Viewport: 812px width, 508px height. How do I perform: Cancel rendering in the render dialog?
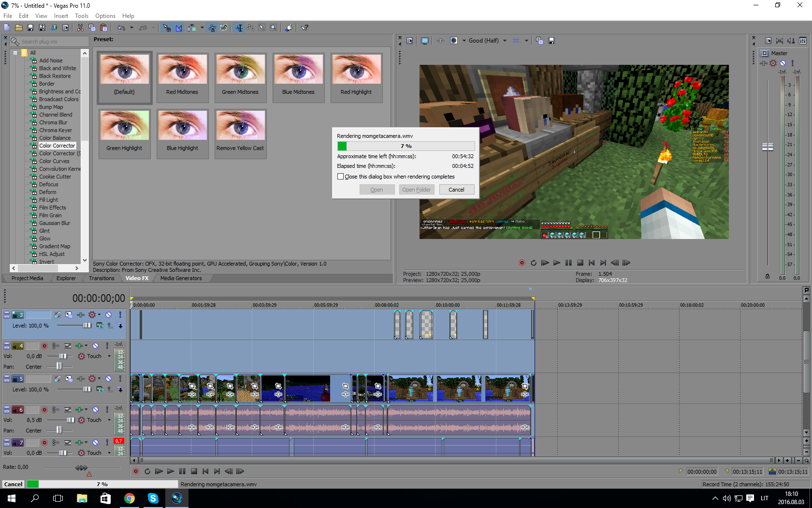pos(456,190)
